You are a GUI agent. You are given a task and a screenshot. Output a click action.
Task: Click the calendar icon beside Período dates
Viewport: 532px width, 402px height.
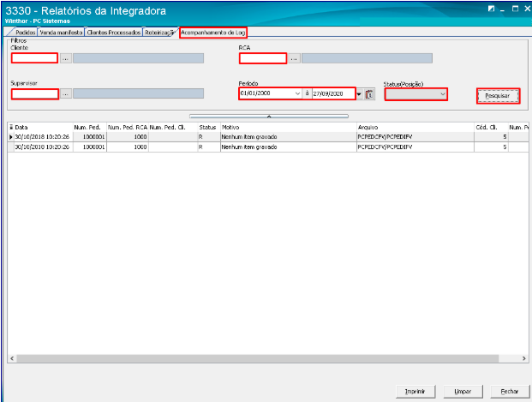coord(369,93)
